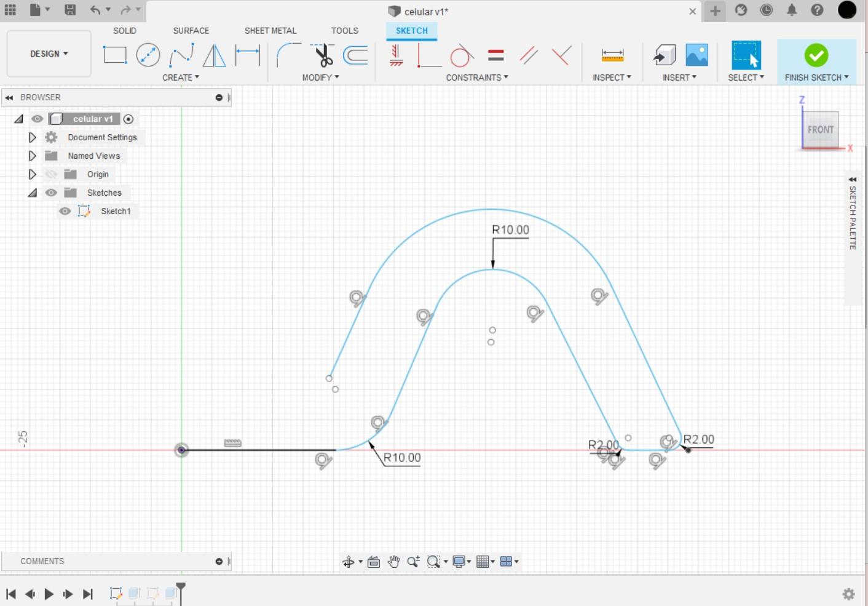Open the INSPECT dropdown menu
Image resolution: width=868 pixels, height=606 pixels.
pyautogui.click(x=612, y=78)
